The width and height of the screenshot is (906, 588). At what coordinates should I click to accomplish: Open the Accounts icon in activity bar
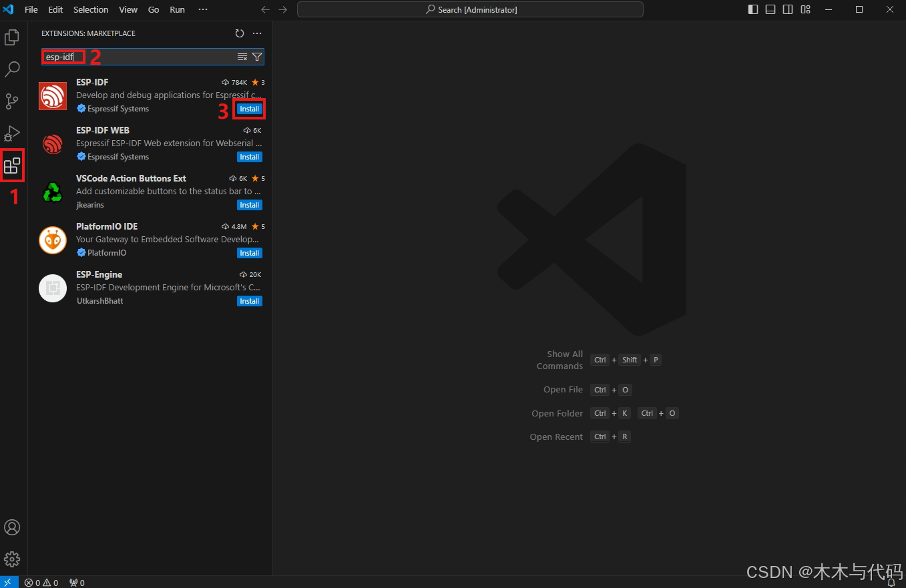(x=12, y=527)
